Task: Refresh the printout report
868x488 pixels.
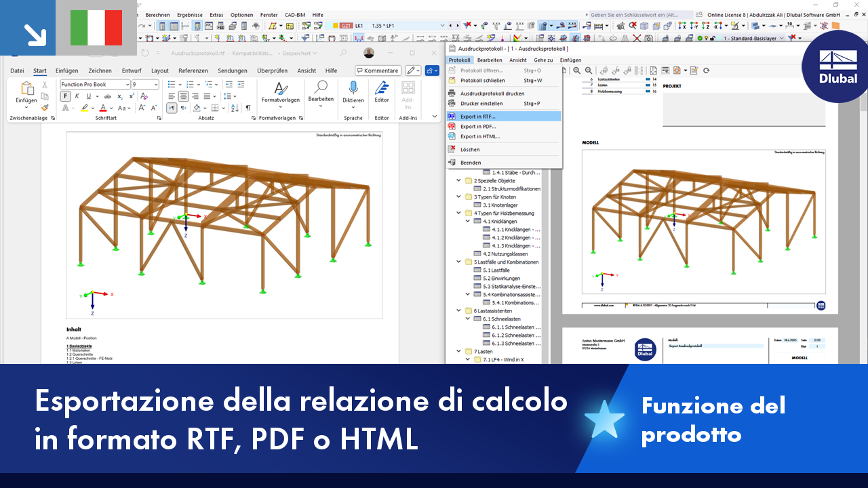Action: (x=706, y=70)
